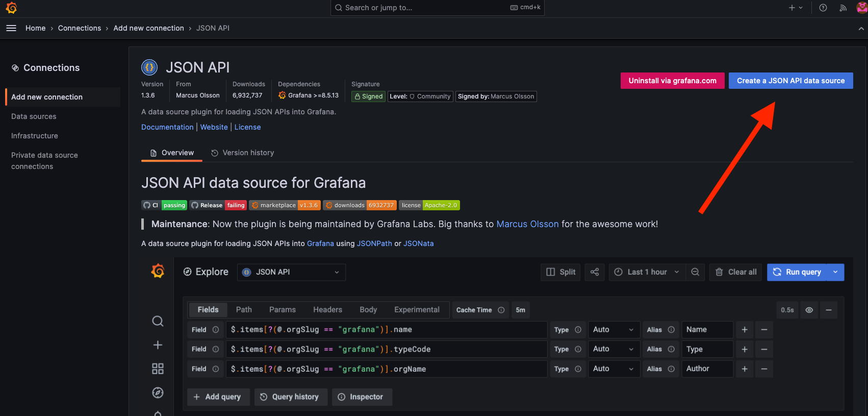Open Type dropdown for name field
This screenshot has height=416, width=868.
(614, 330)
